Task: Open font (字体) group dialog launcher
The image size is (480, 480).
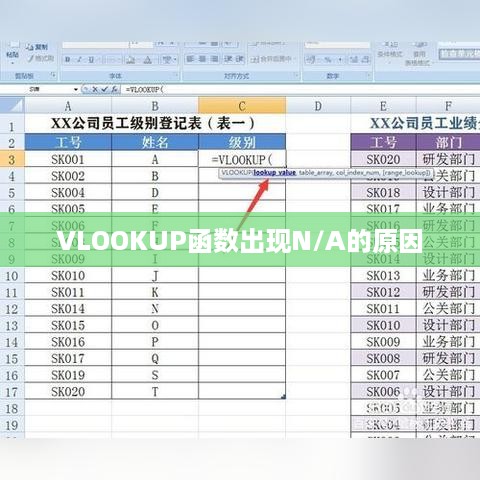Action: [x=176, y=76]
